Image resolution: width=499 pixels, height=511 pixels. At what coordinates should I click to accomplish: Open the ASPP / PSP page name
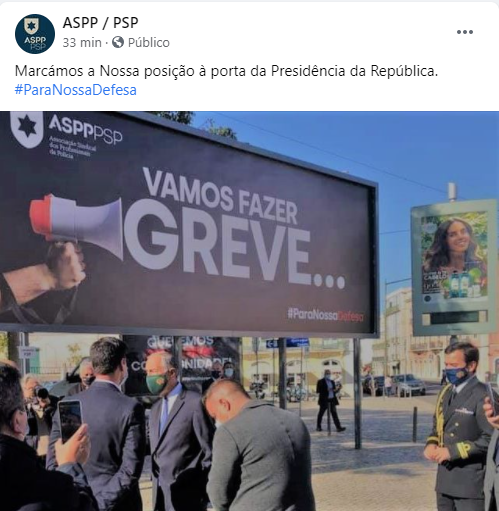(x=100, y=23)
